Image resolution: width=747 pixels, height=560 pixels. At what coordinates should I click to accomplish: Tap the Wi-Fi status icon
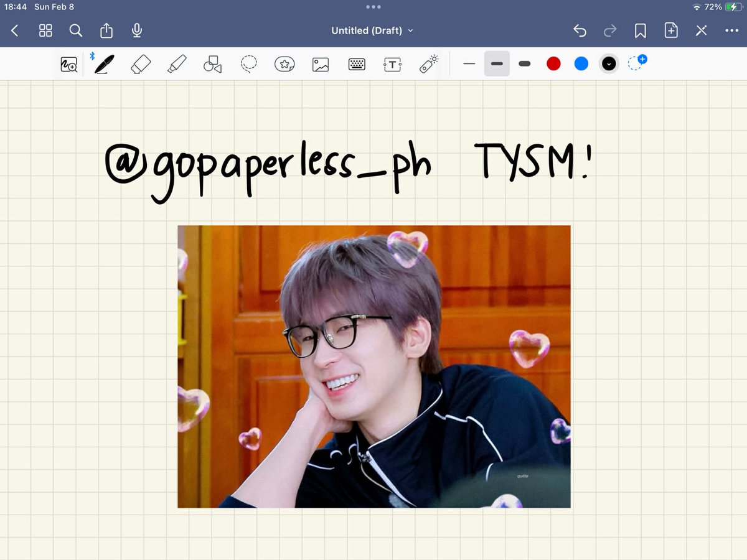(x=697, y=7)
